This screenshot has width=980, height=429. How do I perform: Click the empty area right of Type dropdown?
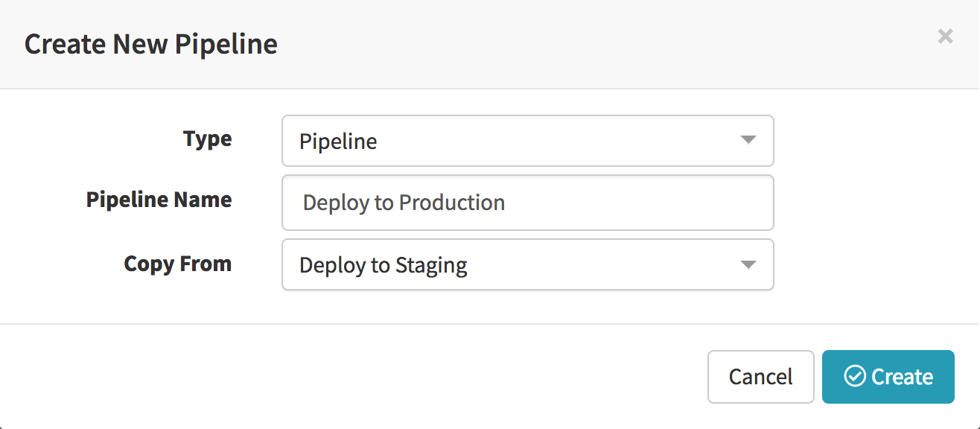click(871, 141)
